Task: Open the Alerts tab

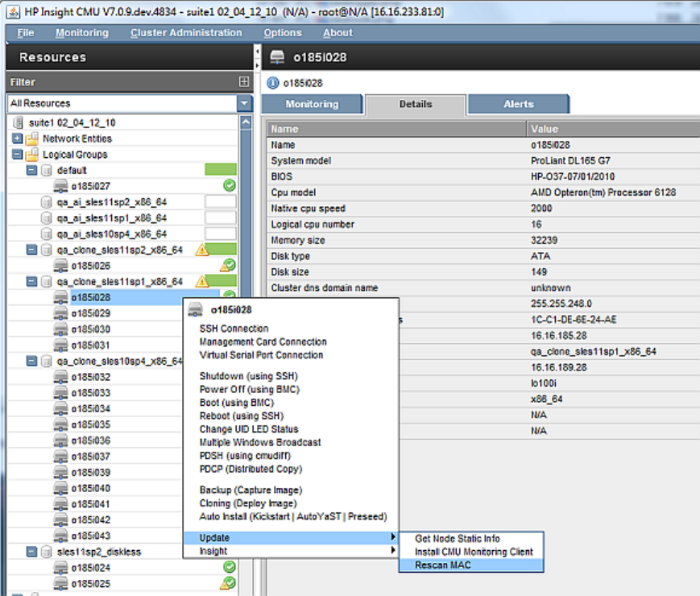Action: pos(518,104)
